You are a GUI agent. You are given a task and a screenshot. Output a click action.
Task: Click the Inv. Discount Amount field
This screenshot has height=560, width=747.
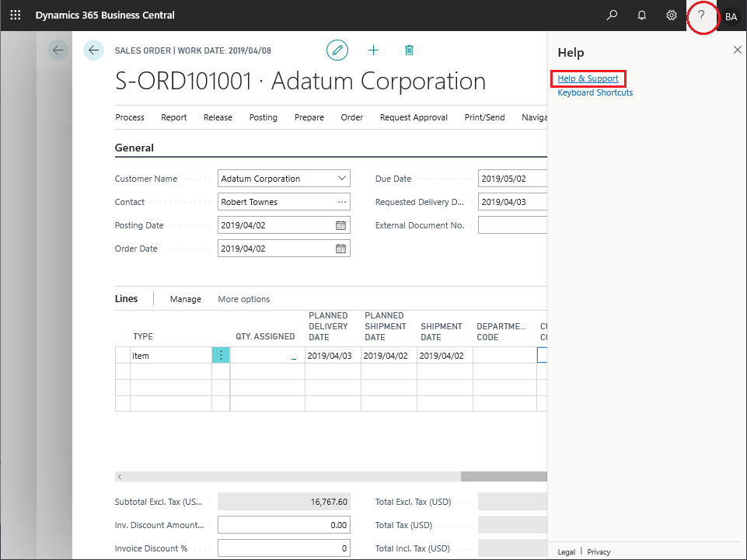(284, 525)
